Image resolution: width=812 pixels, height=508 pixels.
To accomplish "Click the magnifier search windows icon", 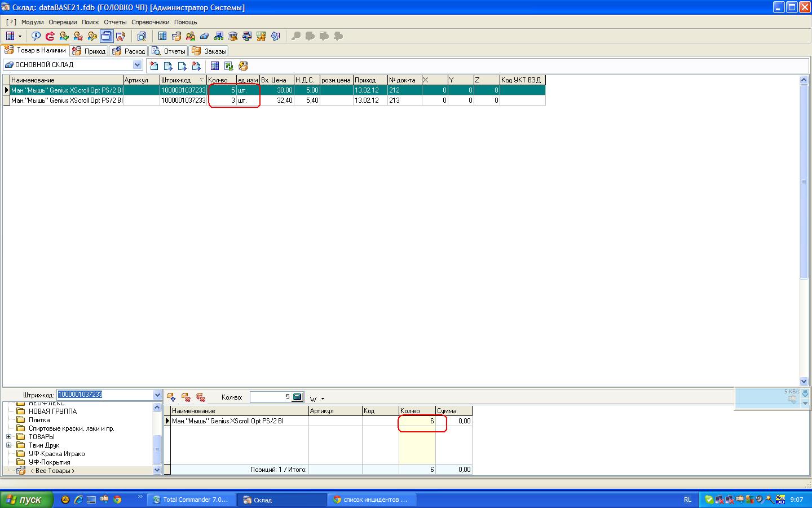I will tap(142, 36).
